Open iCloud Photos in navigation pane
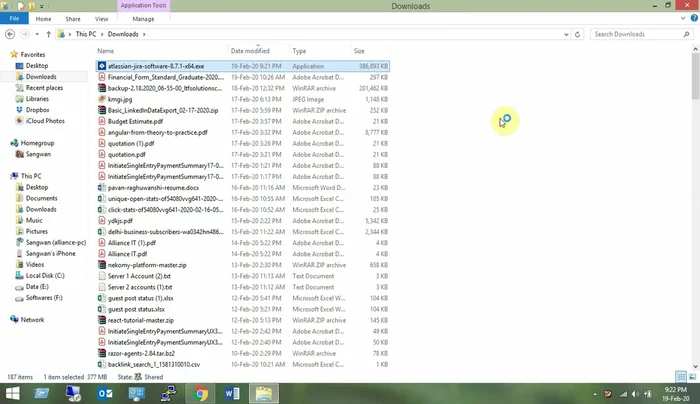 (45, 121)
